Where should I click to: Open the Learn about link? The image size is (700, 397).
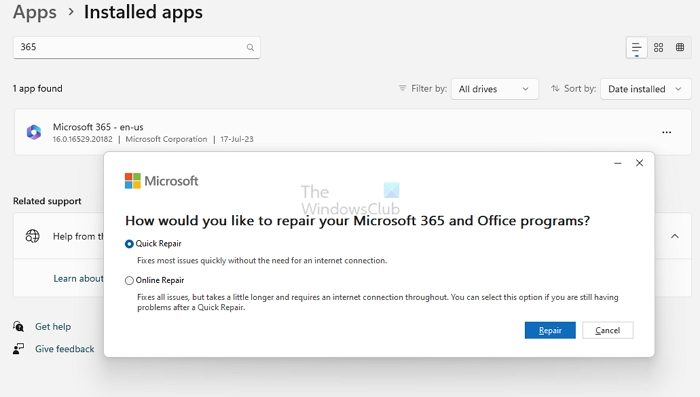tap(79, 279)
